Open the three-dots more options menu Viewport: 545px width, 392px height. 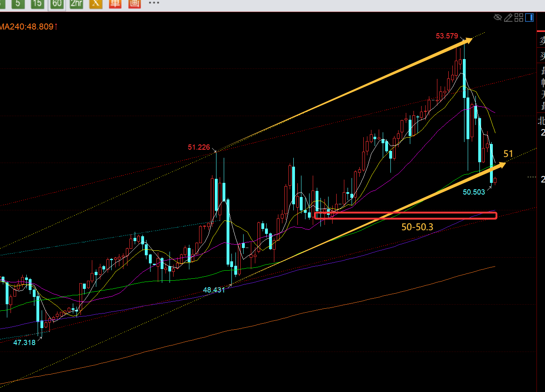coord(154,3)
